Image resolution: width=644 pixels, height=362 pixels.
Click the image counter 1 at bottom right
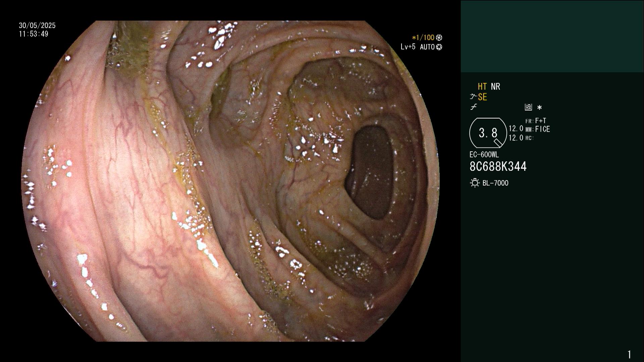629,354
